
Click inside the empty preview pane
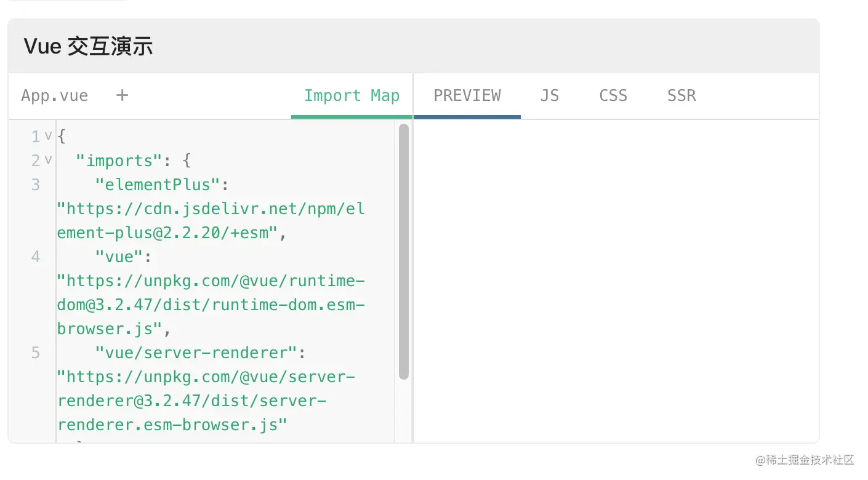click(616, 281)
